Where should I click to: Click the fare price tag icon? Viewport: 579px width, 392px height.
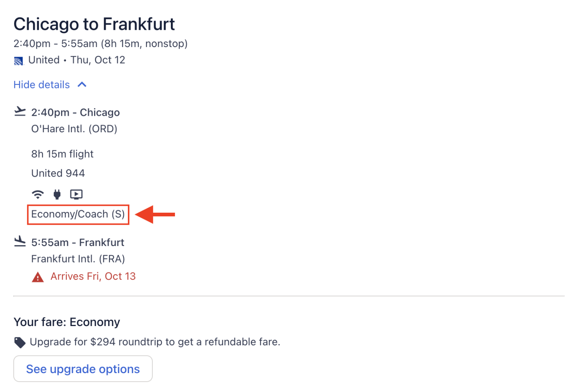click(20, 342)
